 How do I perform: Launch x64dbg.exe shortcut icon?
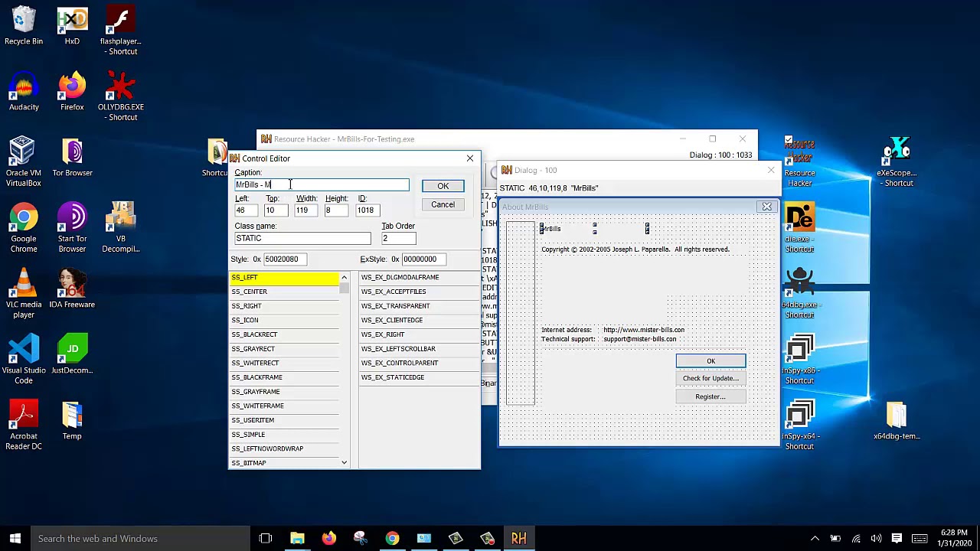799,294
